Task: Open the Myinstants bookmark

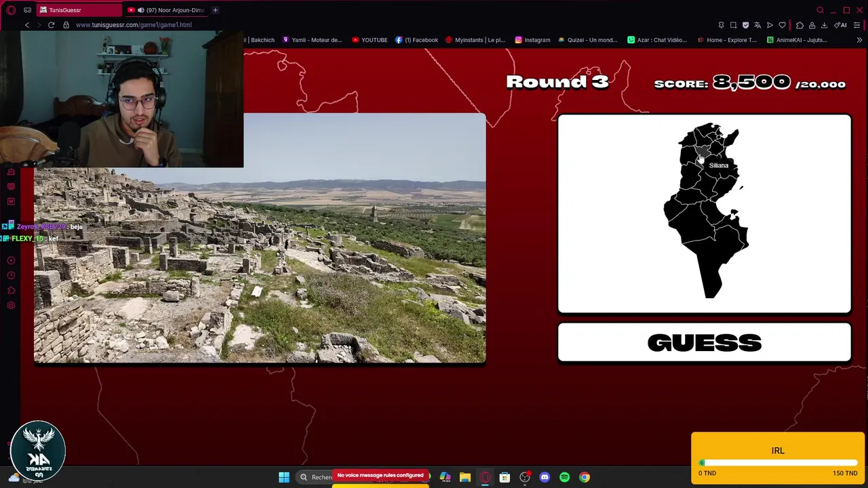Action: (x=475, y=40)
